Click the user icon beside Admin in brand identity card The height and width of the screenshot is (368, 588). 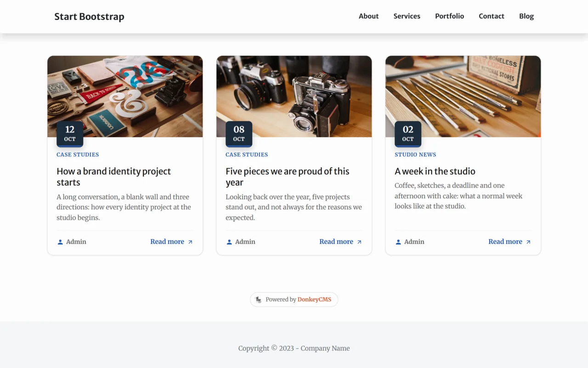[x=60, y=242]
